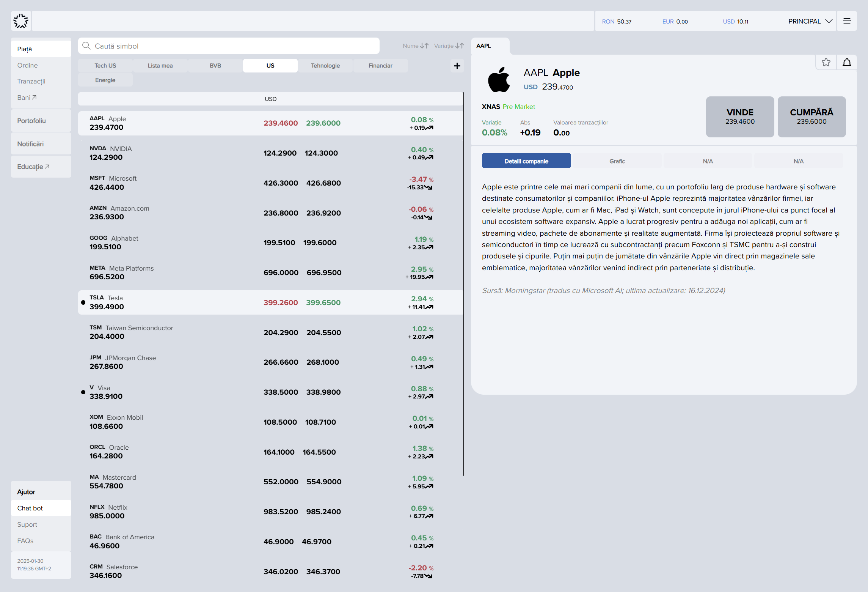Sort the list by Variație
The image size is (868, 592).
(449, 46)
